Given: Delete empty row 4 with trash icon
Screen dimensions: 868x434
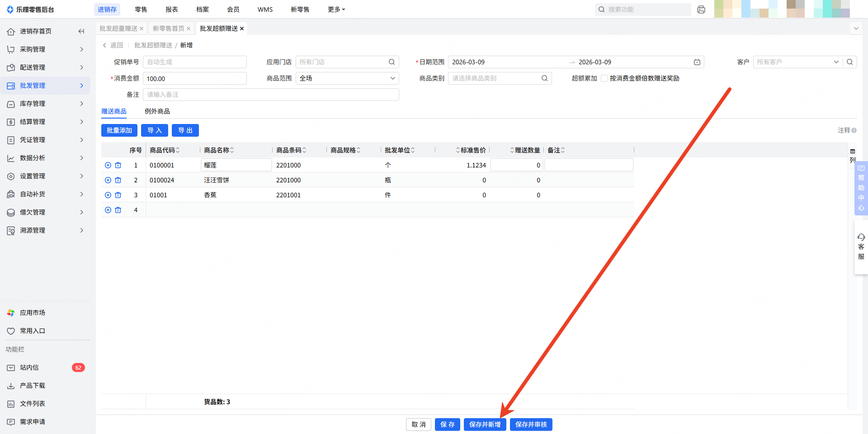Looking at the screenshot, I should [x=118, y=210].
